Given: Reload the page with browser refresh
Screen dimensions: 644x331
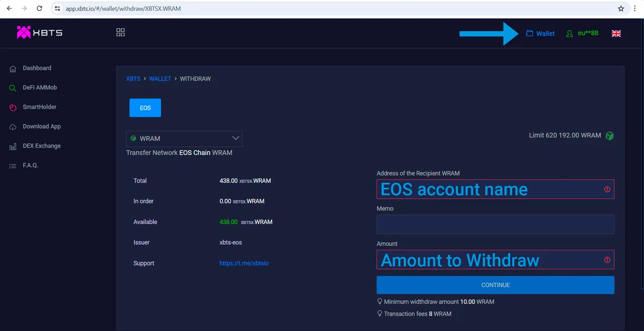Looking at the screenshot, I should click(40, 9).
